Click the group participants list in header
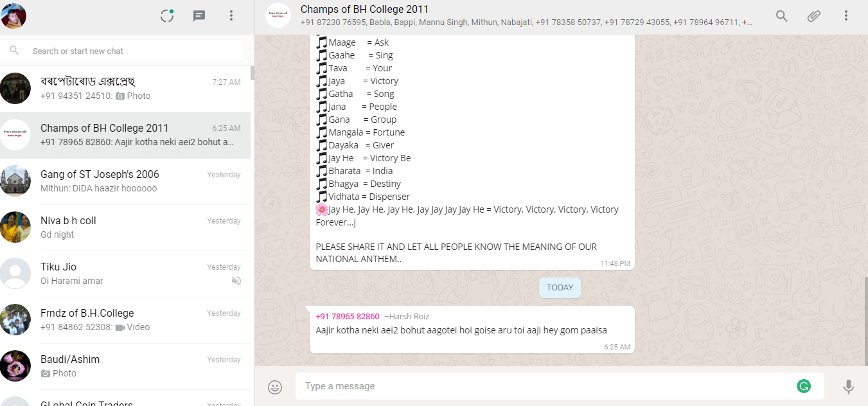The width and height of the screenshot is (868, 406). pyautogui.click(x=526, y=22)
